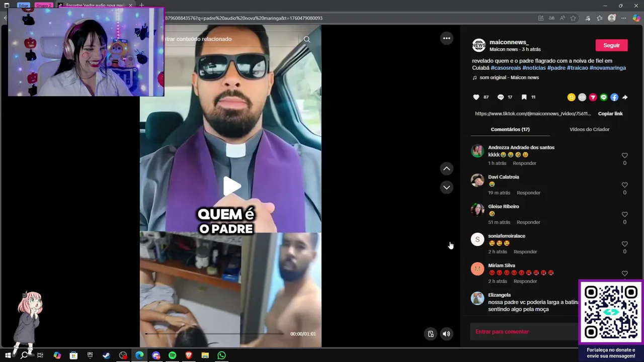Open Edge profile avatar
644x362 pixels.
click(x=612, y=18)
